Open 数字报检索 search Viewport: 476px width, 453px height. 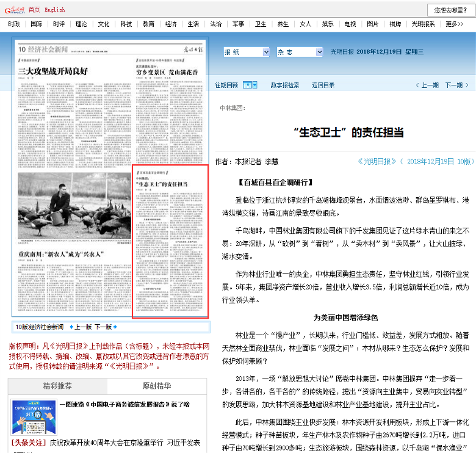[285, 85]
